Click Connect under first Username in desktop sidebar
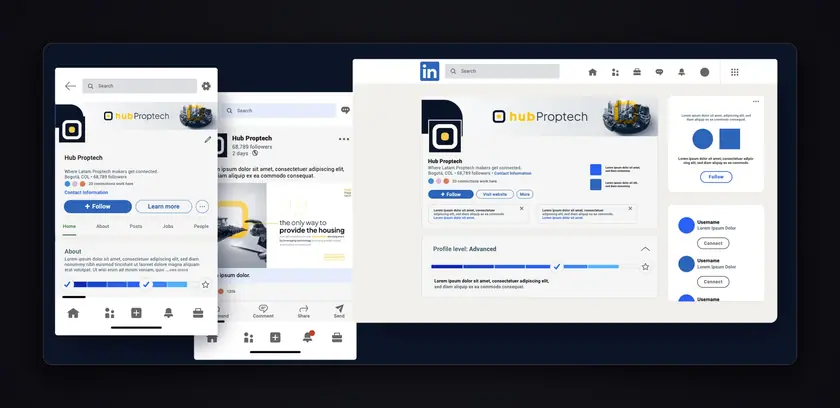 coord(713,243)
